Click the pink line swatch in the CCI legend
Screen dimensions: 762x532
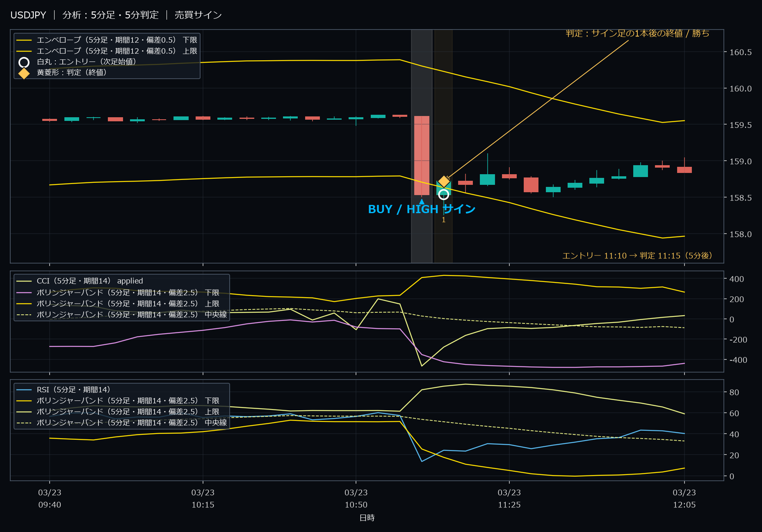pos(24,293)
